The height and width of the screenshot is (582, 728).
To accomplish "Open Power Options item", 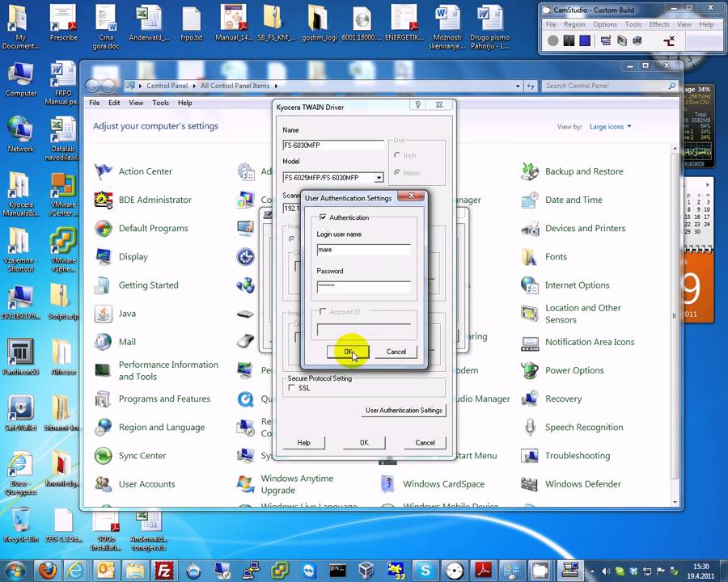I will click(562, 370).
